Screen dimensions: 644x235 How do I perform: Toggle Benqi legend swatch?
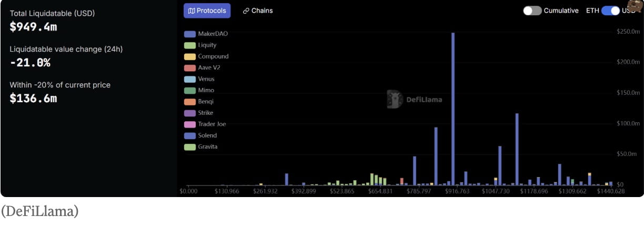click(x=190, y=102)
